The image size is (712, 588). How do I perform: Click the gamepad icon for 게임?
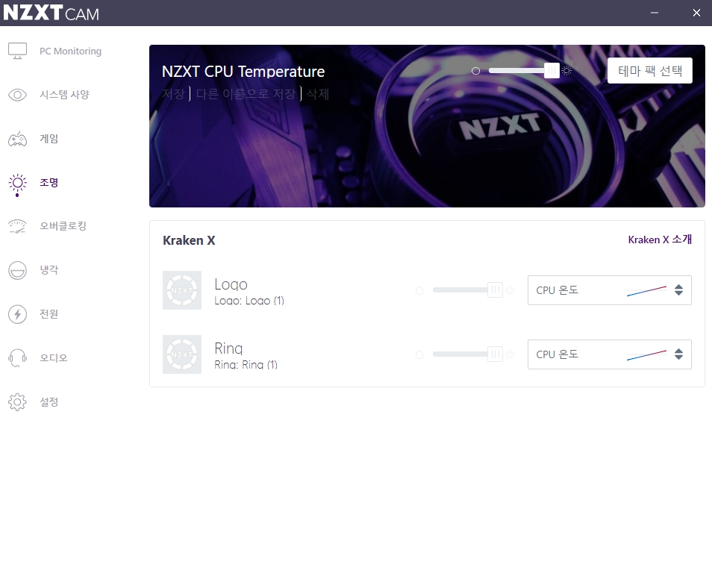tap(17, 139)
